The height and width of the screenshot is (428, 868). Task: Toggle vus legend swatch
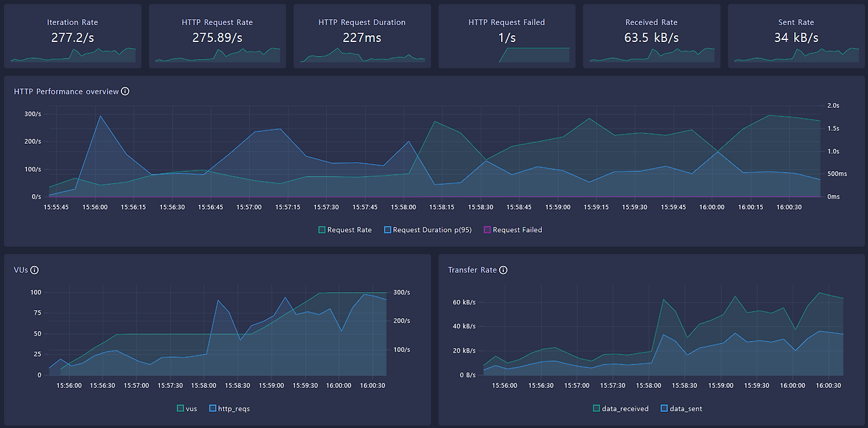point(180,409)
